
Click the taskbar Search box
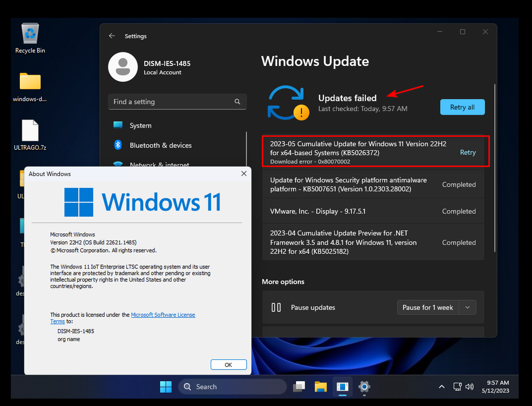coord(232,387)
